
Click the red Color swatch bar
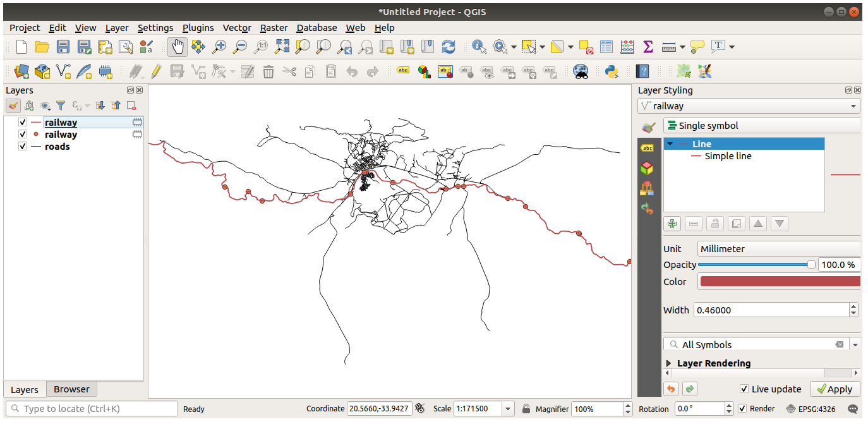pos(780,282)
